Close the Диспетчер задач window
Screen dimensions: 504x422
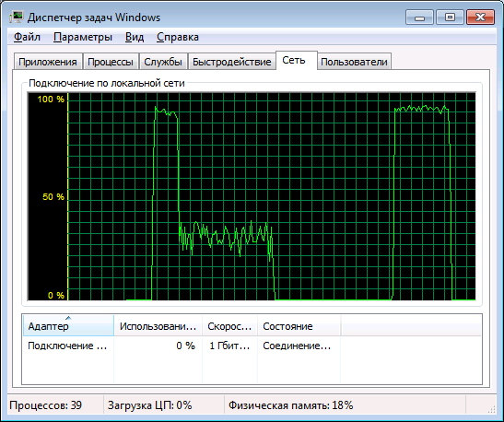coord(480,17)
